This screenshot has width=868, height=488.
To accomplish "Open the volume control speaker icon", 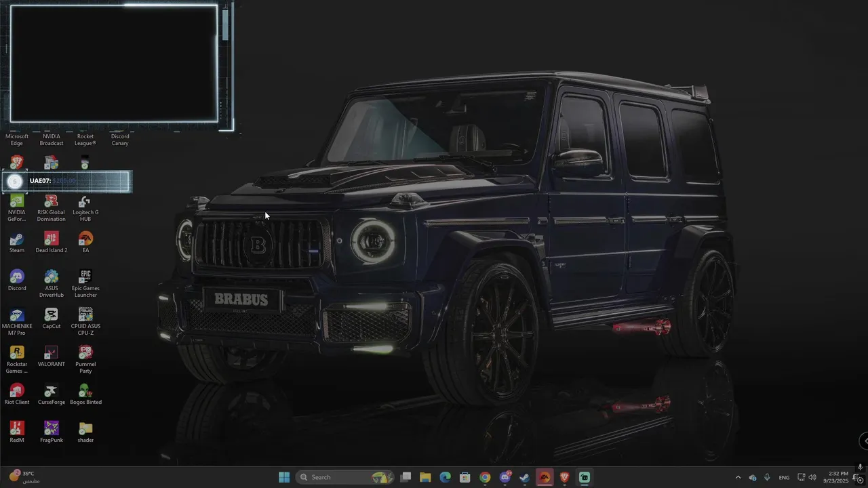I will click(812, 477).
